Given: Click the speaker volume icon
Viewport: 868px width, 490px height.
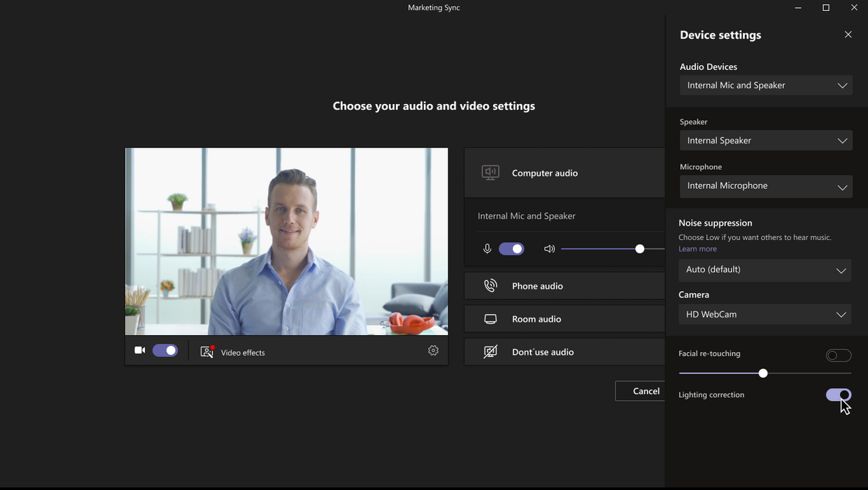Looking at the screenshot, I should click(x=550, y=249).
